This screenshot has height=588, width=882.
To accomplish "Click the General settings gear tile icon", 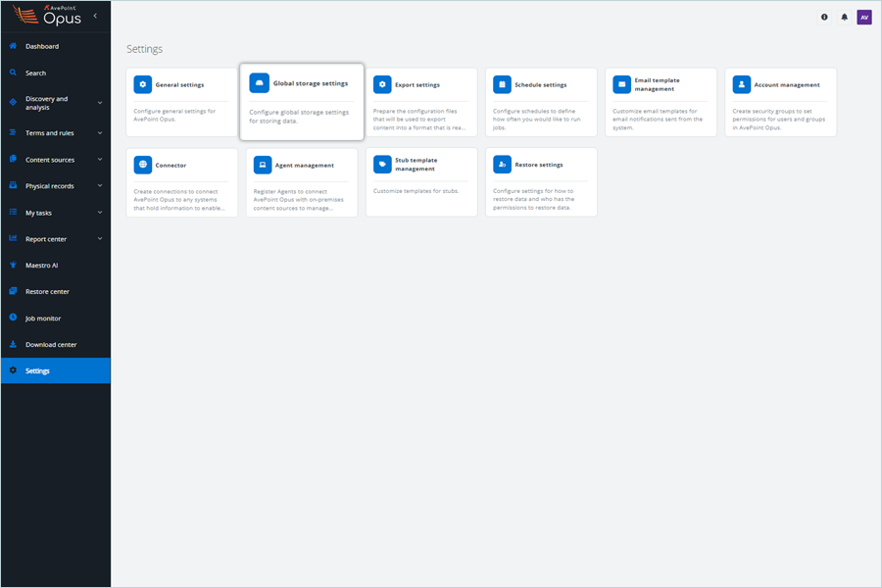I will [x=143, y=84].
